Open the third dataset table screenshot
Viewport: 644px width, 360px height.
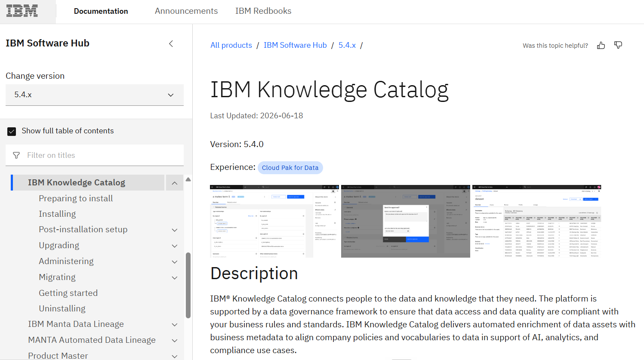(536, 222)
